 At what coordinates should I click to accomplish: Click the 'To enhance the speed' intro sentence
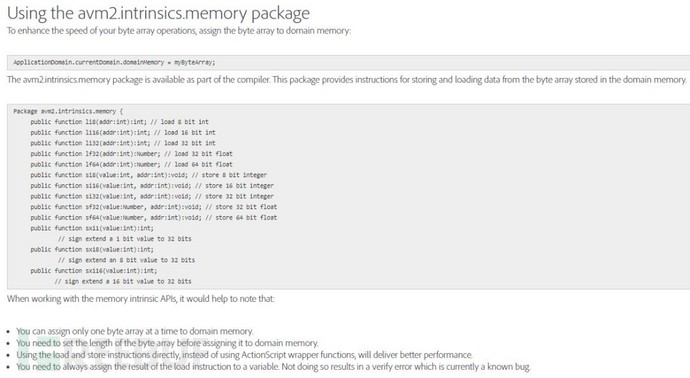pyautogui.click(x=179, y=31)
